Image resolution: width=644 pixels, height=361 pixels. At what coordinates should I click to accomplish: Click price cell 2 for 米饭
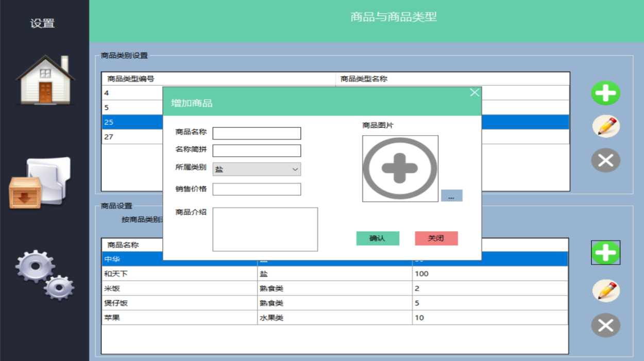(x=490, y=288)
